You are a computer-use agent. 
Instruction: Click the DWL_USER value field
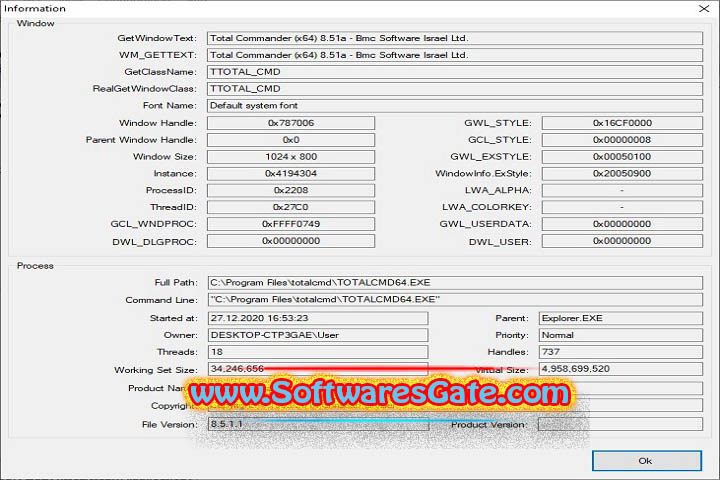tap(622, 241)
